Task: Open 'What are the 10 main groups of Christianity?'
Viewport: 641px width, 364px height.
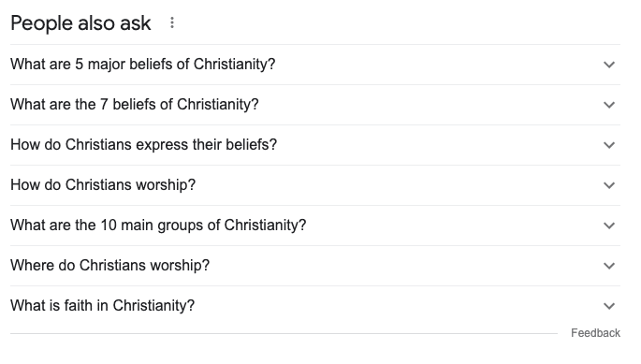Action: 158,225
